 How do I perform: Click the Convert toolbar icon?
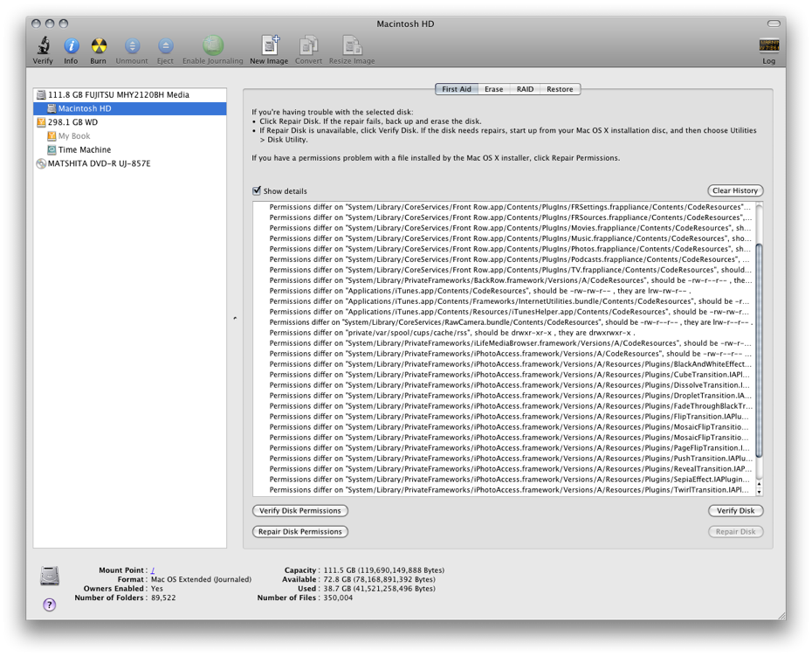point(308,45)
